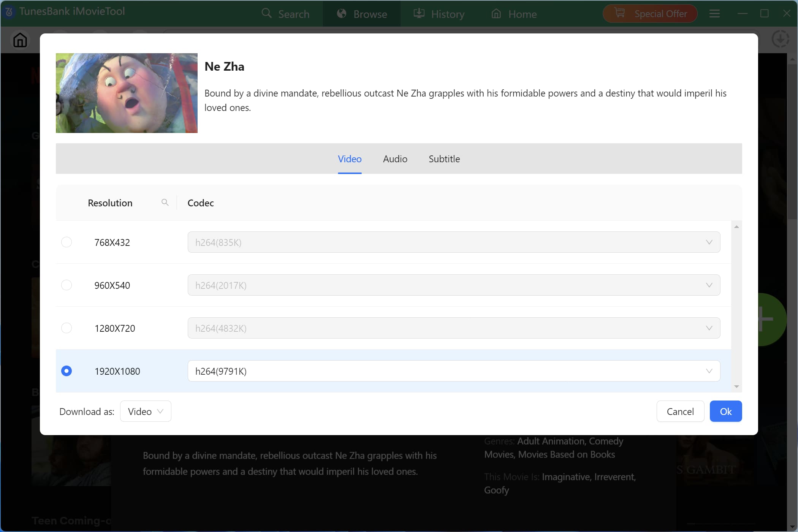
Task: Select the 960X540 resolution radio button
Action: click(66, 285)
